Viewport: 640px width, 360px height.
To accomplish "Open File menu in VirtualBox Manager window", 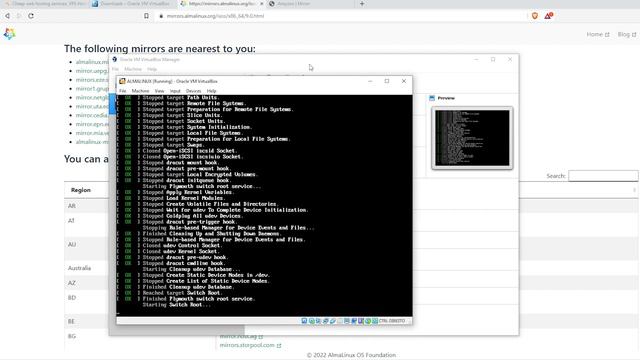I will pyautogui.click(x=116, y=69).
